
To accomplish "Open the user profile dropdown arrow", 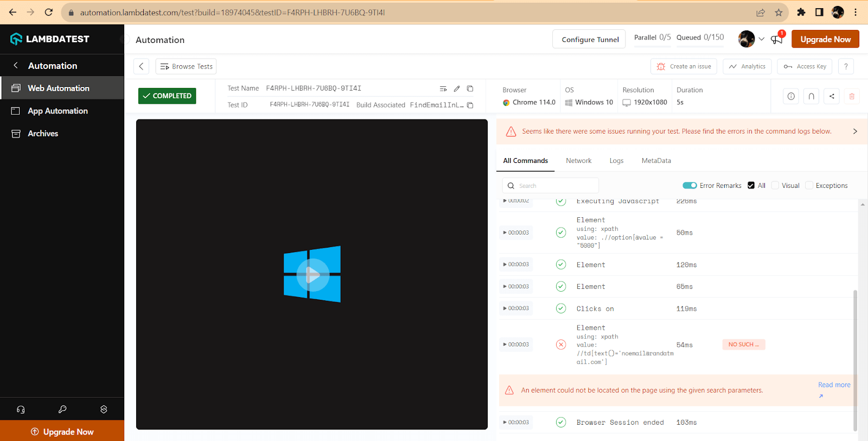I will coord(761,39).
